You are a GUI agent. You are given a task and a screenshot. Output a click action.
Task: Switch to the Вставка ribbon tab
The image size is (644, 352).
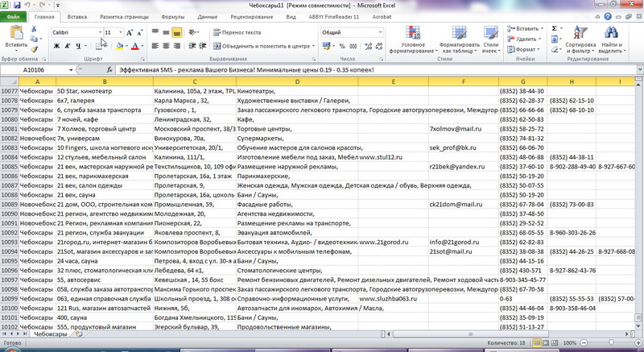pyautogui.click(x=76, y=17)
